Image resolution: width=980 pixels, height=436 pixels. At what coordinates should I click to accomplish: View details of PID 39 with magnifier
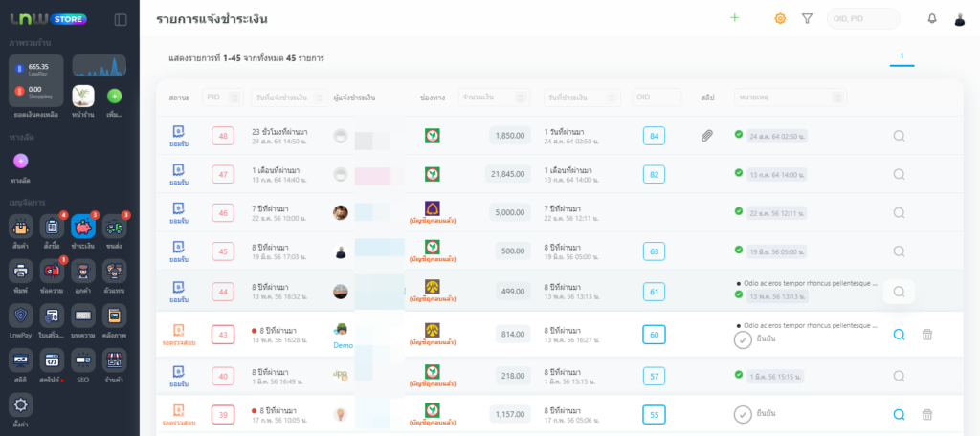899,414
